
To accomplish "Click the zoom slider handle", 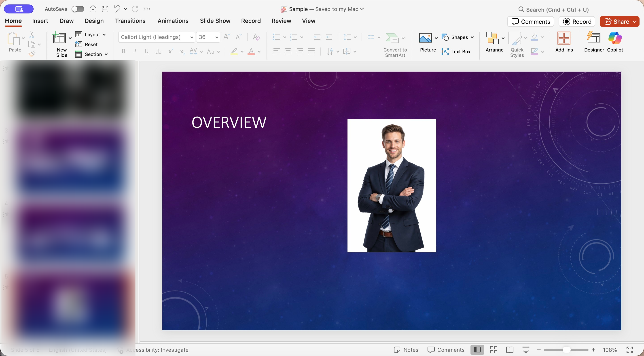I will pos(567,350).
